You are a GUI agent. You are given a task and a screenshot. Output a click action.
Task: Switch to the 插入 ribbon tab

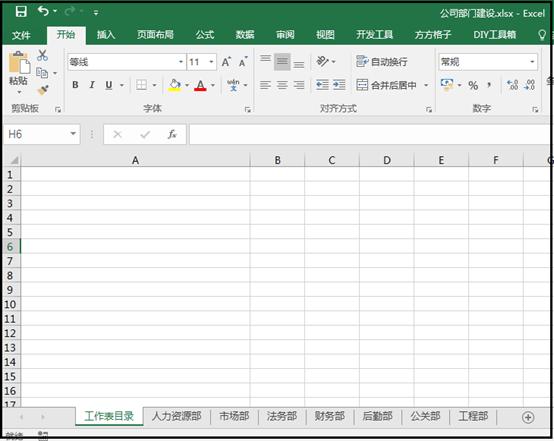[106, 35]
